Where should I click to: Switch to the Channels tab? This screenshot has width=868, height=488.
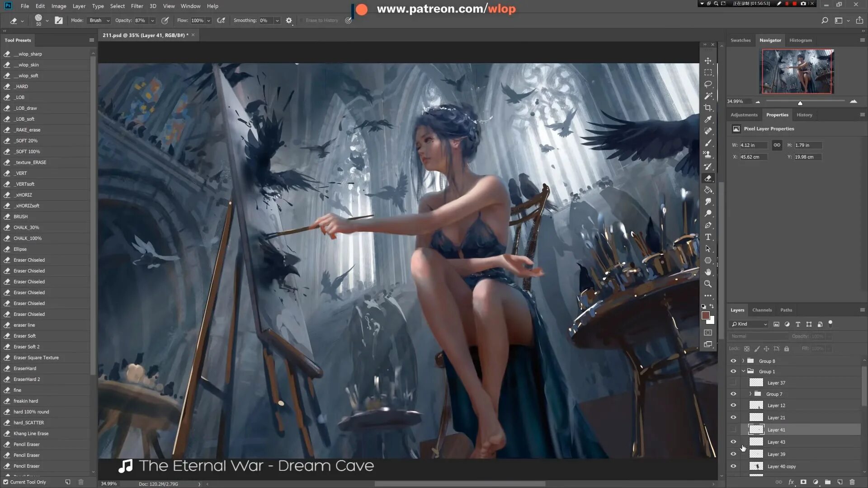pyautogui.click(x=762, y=310)
